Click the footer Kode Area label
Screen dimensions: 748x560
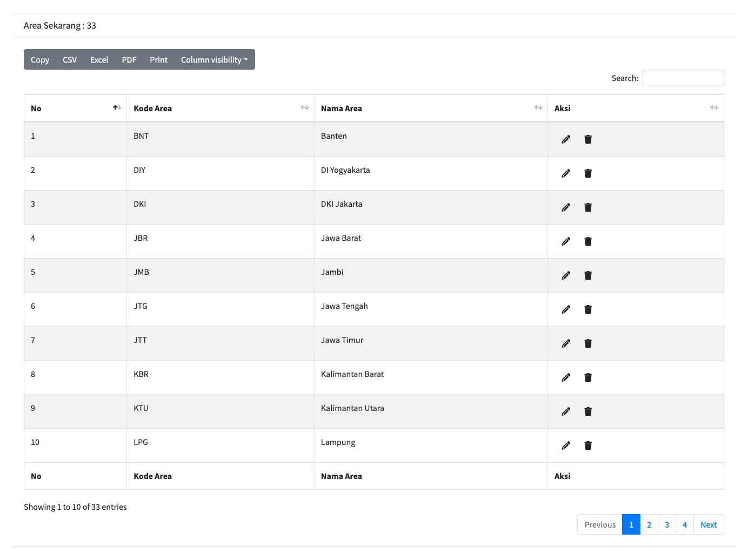(153, 476)
